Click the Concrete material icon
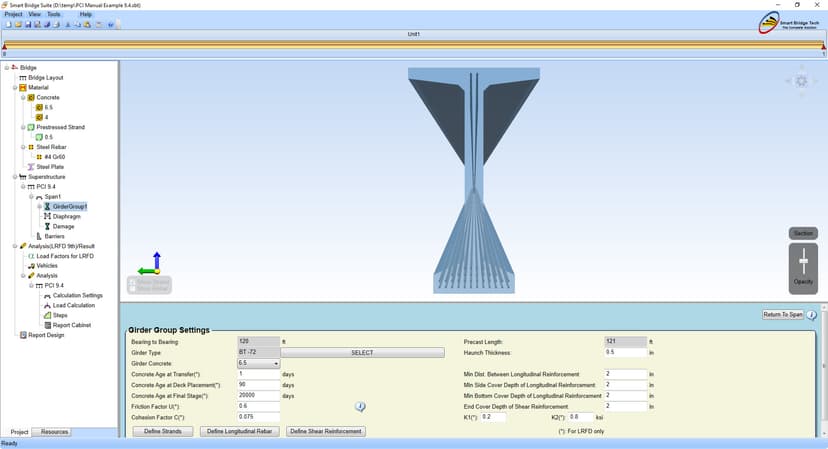This screenshot has width=828, height=449. 31,98
